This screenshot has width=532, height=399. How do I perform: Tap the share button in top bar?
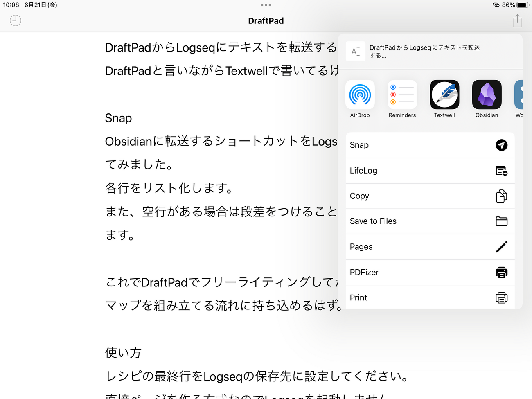pos(517,20)
